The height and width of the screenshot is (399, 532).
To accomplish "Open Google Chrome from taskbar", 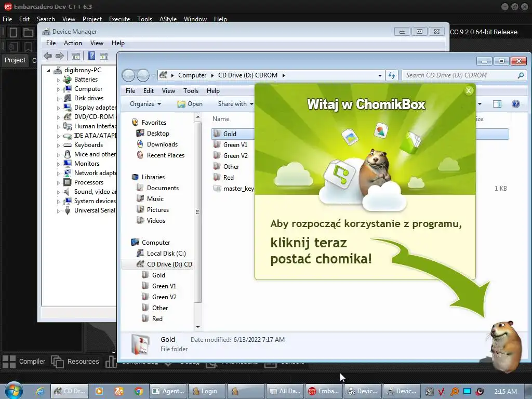I will 138,391.
